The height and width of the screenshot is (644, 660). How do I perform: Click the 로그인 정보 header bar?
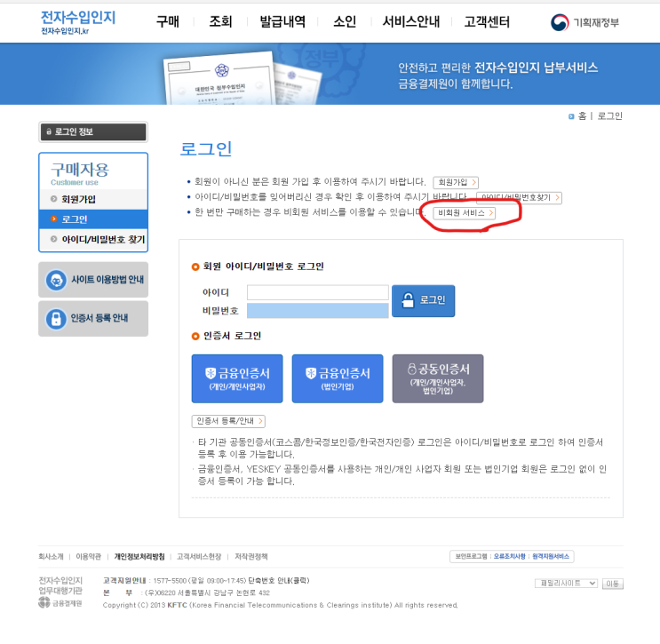point(93,131)
